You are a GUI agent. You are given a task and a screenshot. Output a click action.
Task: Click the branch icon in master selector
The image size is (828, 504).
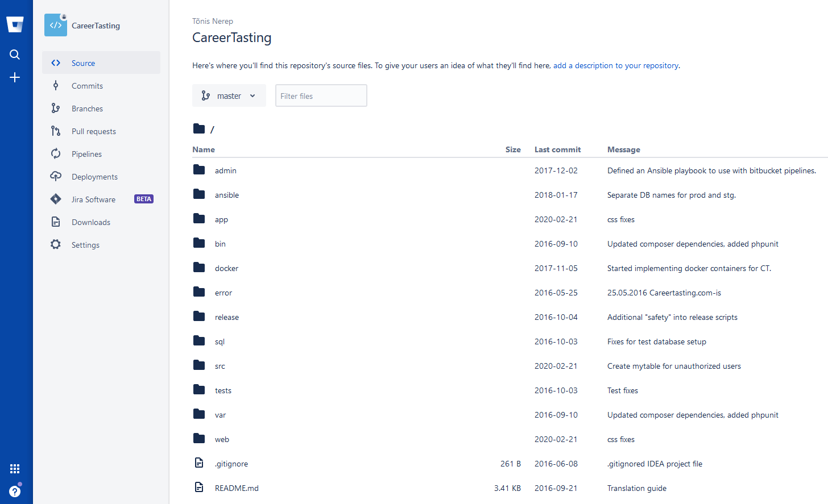pos(206,95)
